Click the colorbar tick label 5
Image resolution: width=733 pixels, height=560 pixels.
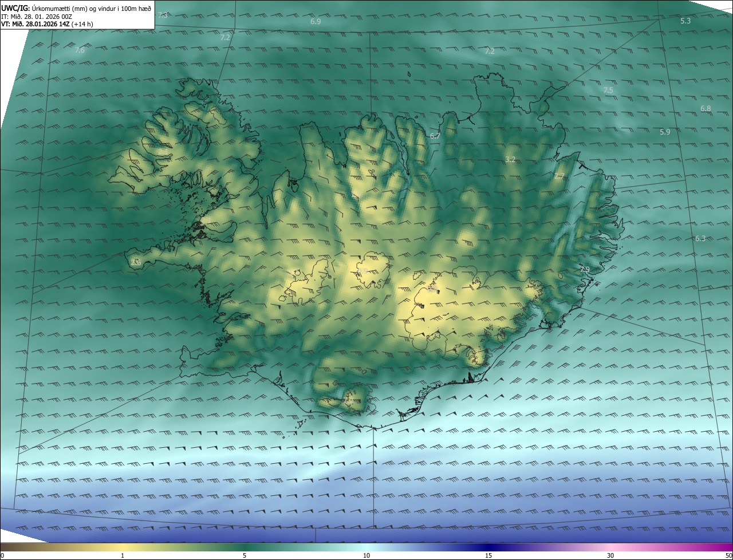tap(245, 555)
